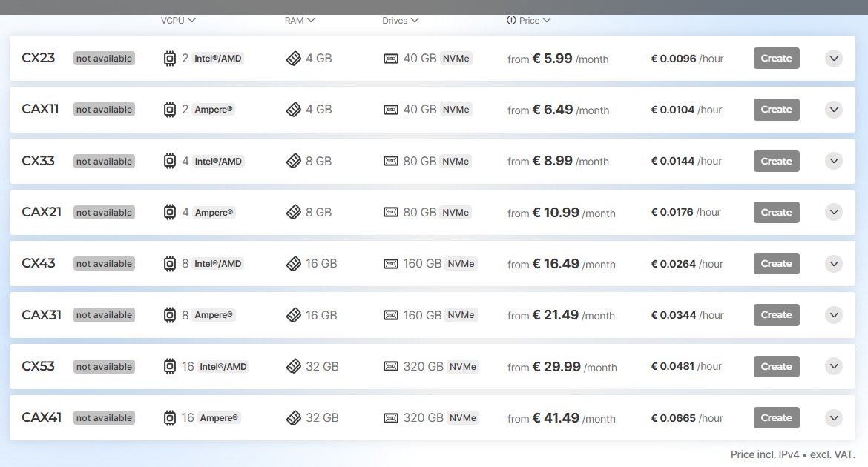Click Create for the CAX21 plan
Viewport: 868px width, 467px height.
776,212
